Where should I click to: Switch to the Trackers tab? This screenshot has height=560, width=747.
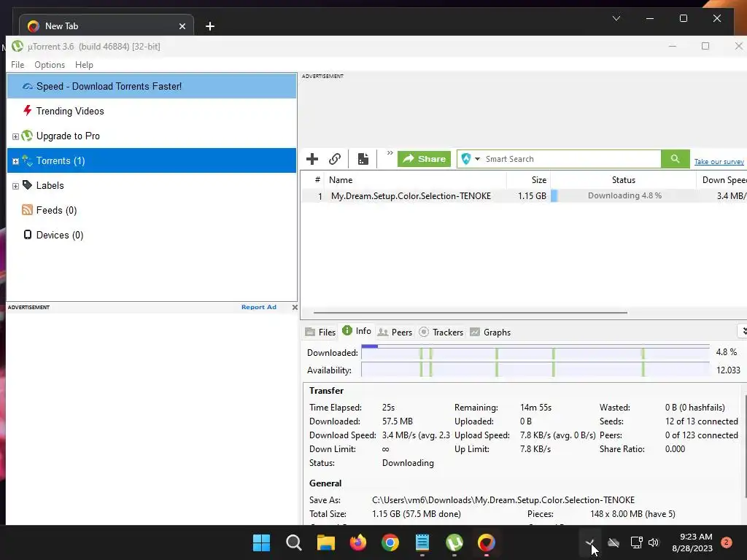pos(441,332)
